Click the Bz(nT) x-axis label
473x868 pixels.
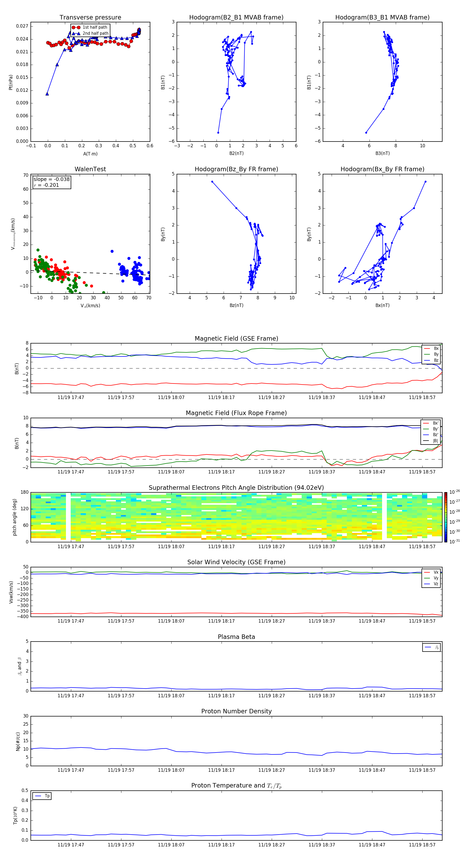point(236,305)
